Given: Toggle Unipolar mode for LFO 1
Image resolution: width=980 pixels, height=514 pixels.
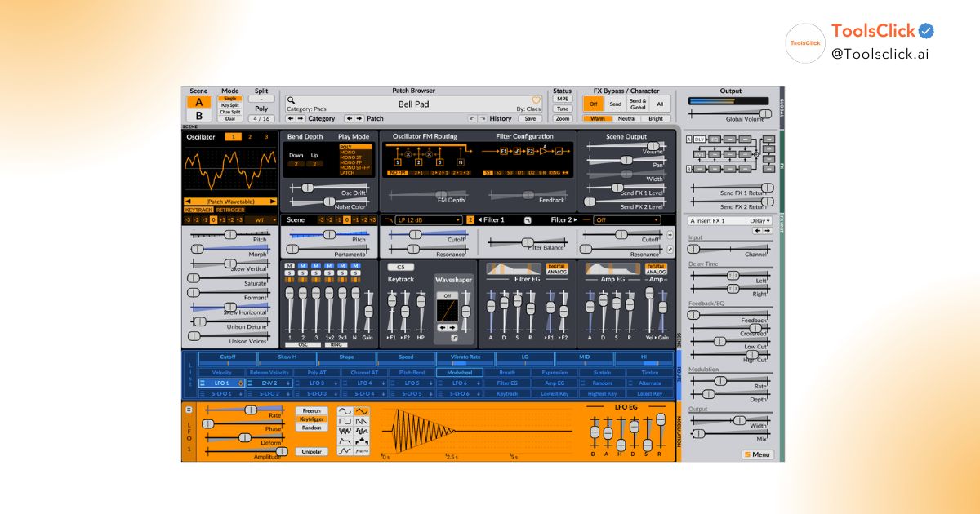Looking at the screenshot, I should click(313, 450).
